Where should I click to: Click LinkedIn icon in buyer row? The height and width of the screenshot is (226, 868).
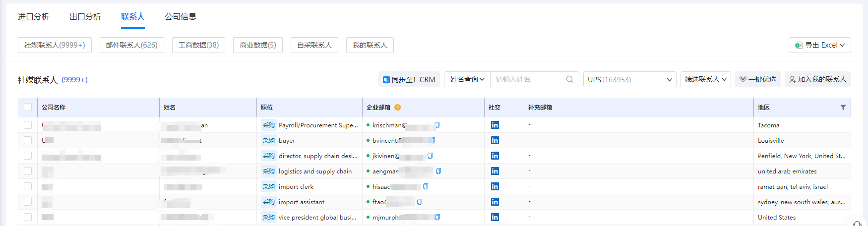tap(495, 140)
